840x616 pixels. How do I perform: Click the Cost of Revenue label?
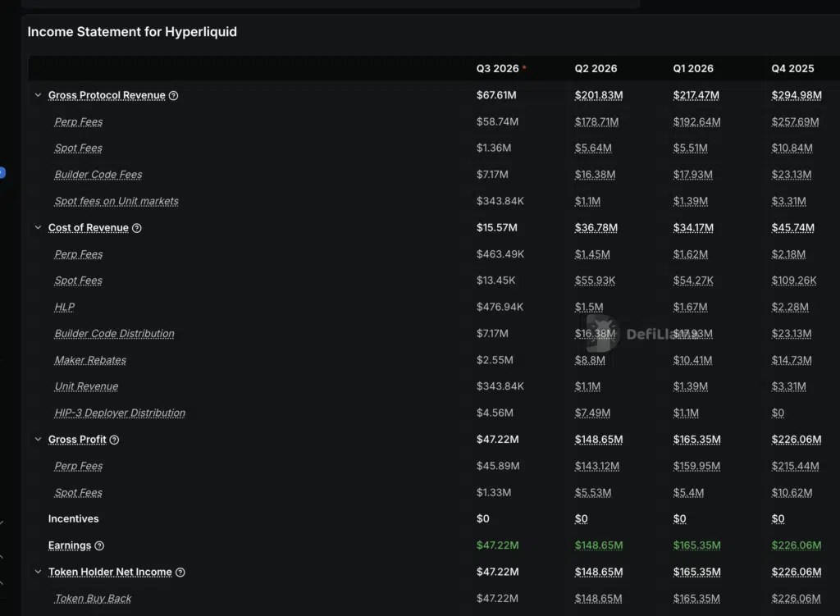[x=89, y=228]
